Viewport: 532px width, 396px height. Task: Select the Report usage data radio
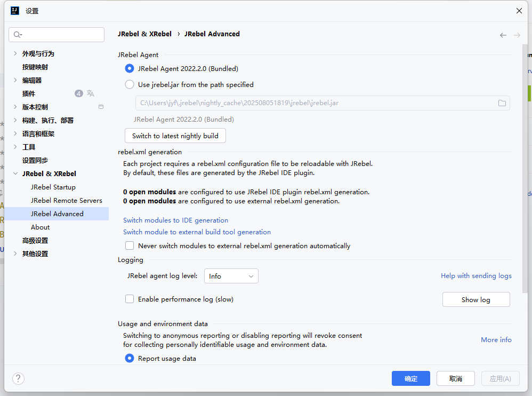pyautogui.click(x=129, y=358)
